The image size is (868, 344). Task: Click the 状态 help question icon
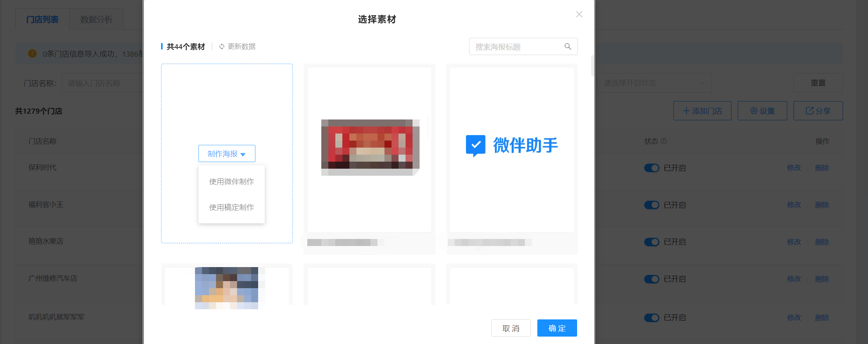pyautogui.click(x=664, y=141)
